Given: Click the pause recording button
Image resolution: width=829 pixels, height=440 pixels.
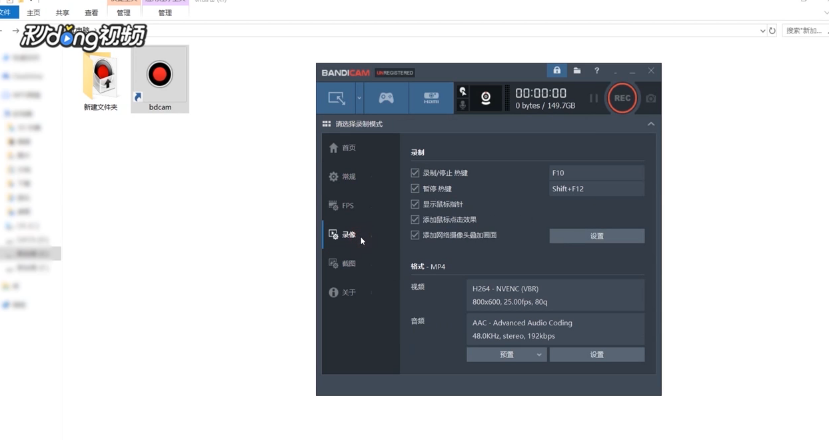Looking at the screenshot, I should coord(594,98).
